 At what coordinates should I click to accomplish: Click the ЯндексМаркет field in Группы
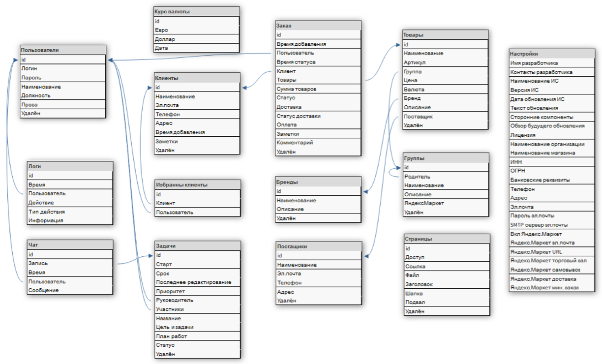[446, 203]
